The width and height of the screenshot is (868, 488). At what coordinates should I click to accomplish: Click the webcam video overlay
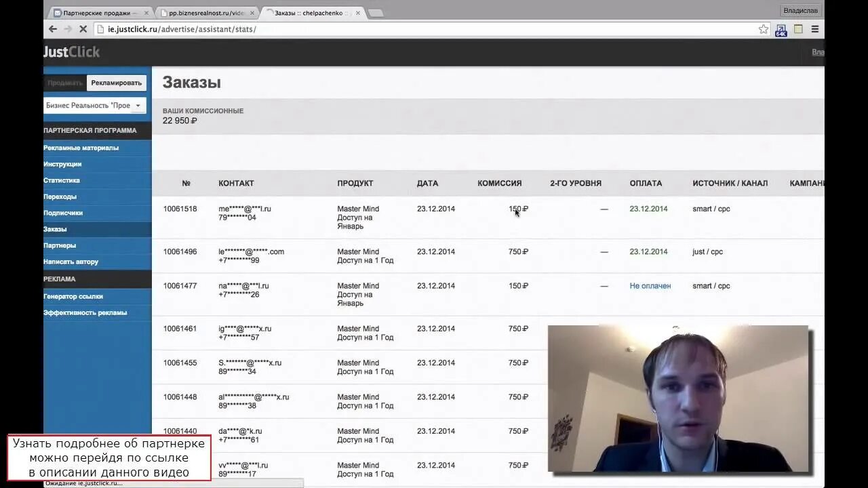[678, 399]
